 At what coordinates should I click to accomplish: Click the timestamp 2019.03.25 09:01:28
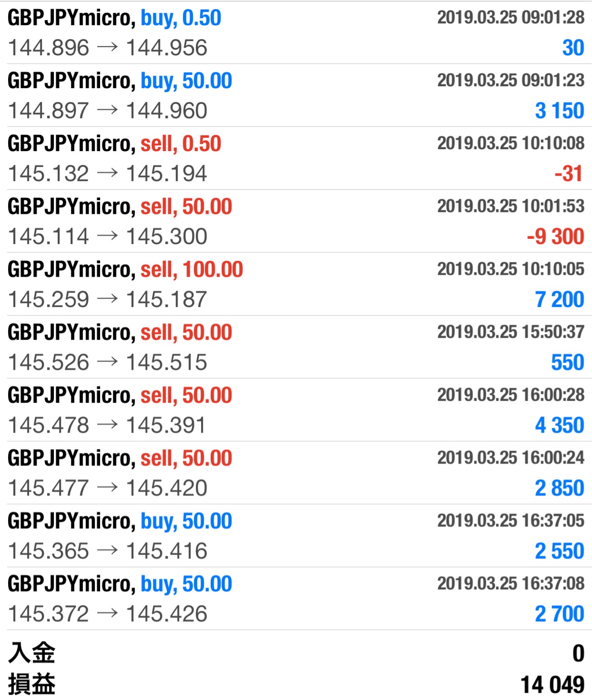[x=511, y=17]
